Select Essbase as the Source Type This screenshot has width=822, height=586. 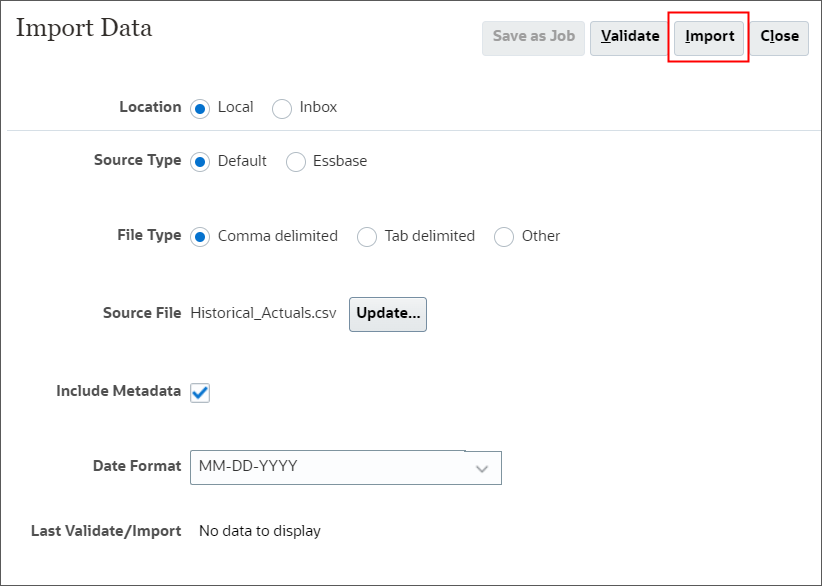click(x=295, y=161)
